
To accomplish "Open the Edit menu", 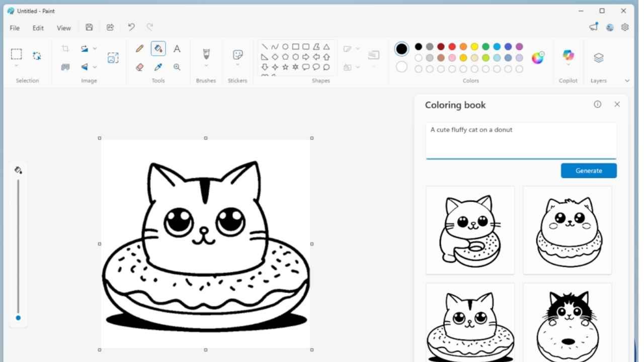I will (x=38, y=28).
